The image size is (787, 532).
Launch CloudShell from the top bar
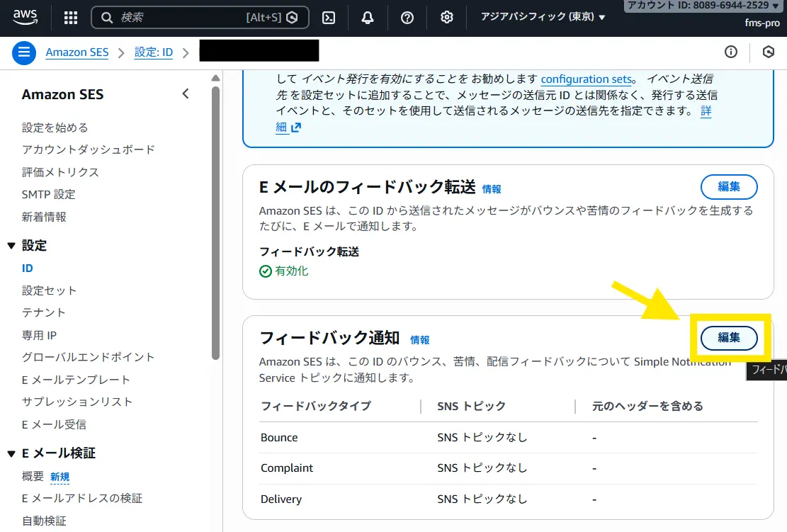click(329, 18)
